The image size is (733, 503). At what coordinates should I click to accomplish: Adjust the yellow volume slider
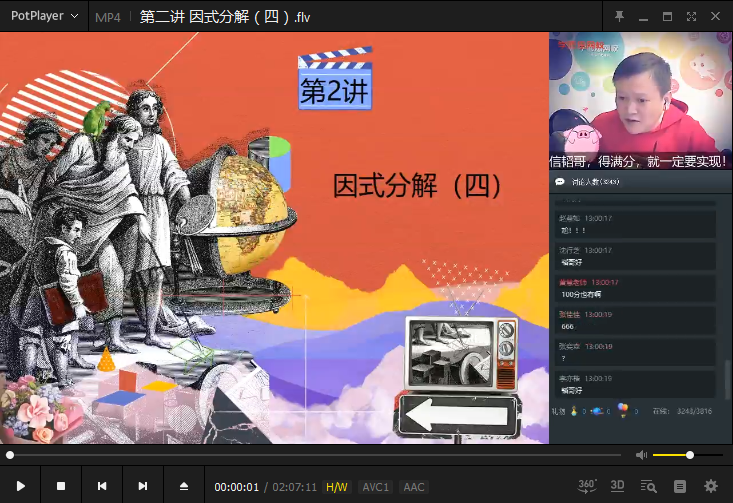point(688,455)
